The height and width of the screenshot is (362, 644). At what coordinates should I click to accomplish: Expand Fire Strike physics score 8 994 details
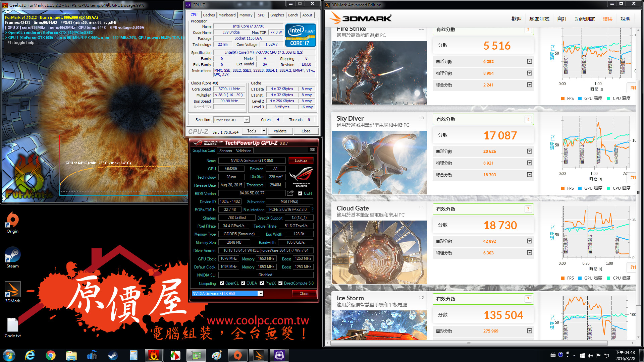tap(530, 73)
